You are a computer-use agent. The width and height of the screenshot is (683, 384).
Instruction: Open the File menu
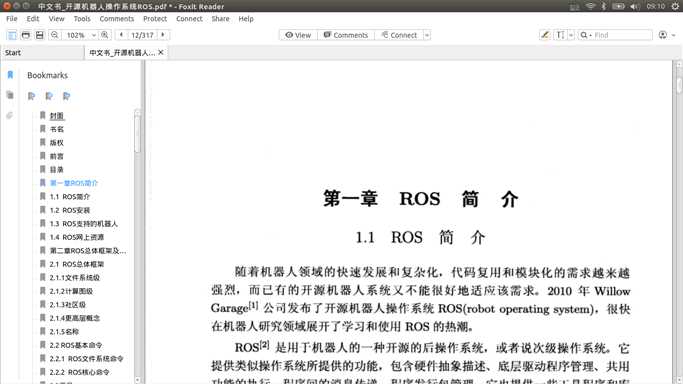[12, 19]
